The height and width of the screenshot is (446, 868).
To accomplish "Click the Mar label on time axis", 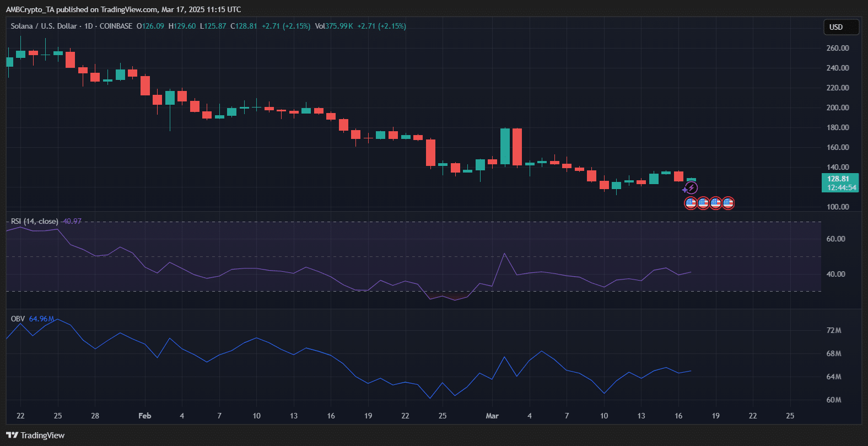I will 492,416.
